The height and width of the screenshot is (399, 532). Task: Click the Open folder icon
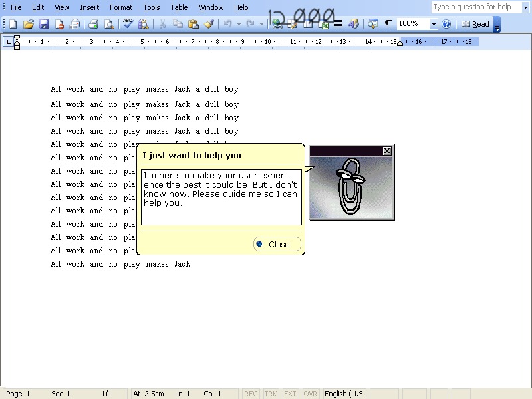pos(29,24)
